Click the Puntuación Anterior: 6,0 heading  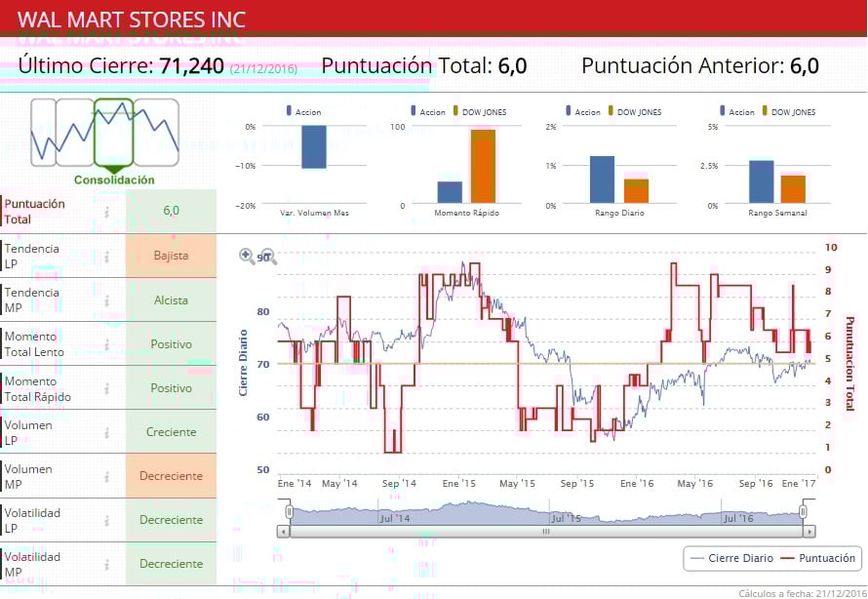pos(700,66)
